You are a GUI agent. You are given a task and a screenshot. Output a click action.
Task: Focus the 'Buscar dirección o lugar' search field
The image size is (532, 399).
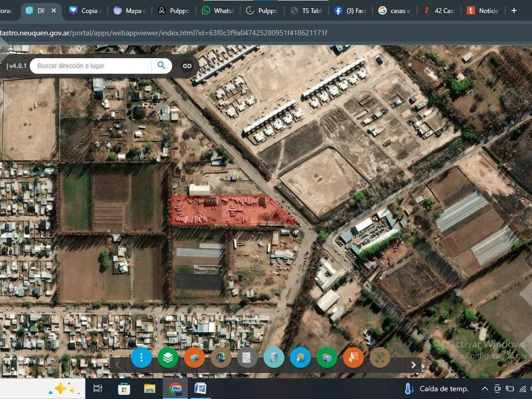pos(92,66)
